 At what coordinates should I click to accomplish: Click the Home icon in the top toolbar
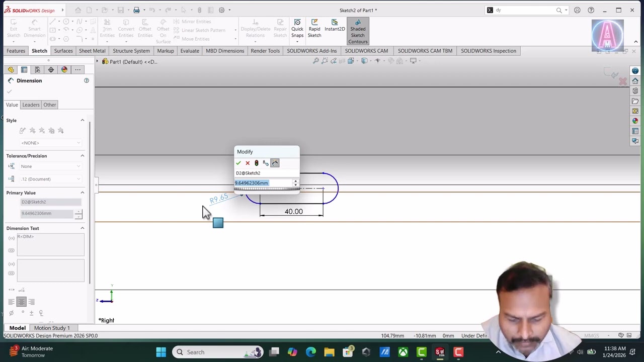coord(78,10)
